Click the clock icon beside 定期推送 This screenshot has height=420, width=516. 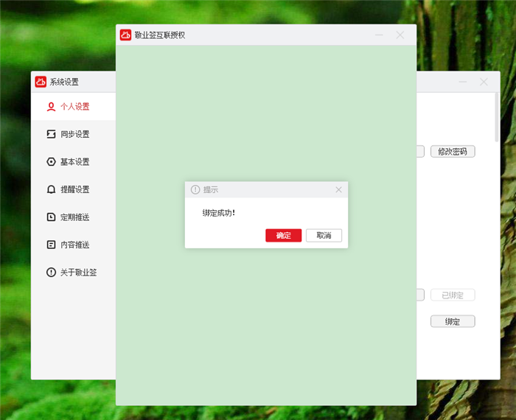coord(51,217)
